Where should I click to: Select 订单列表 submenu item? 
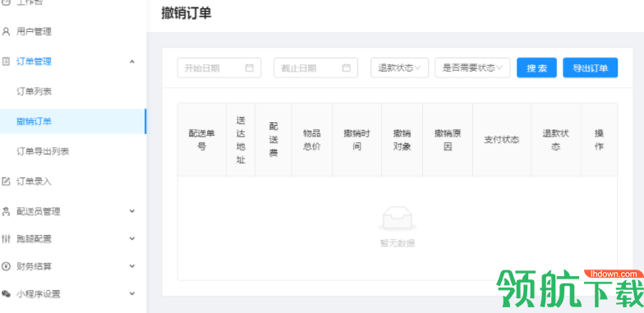34,92
